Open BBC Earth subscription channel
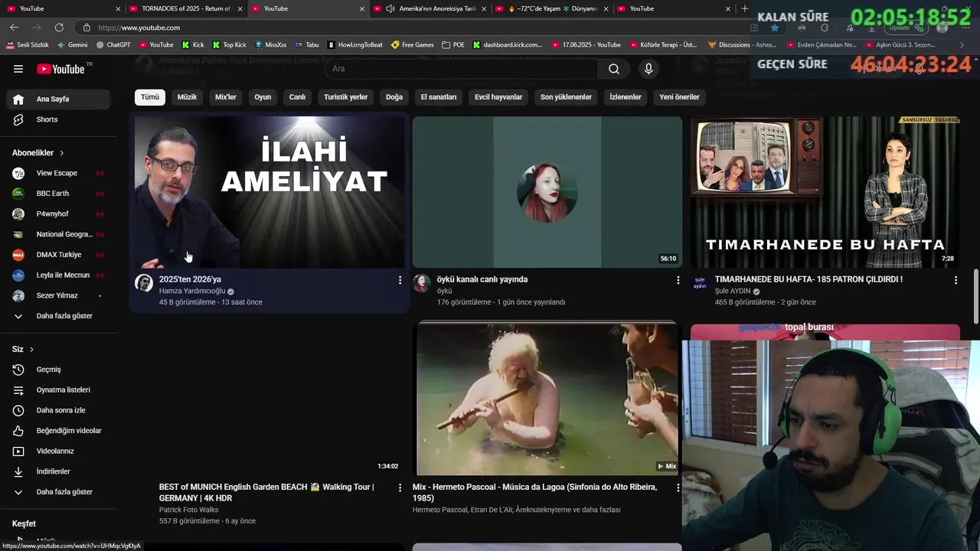Viewport: 980px width, 551px height. [58, 194]
